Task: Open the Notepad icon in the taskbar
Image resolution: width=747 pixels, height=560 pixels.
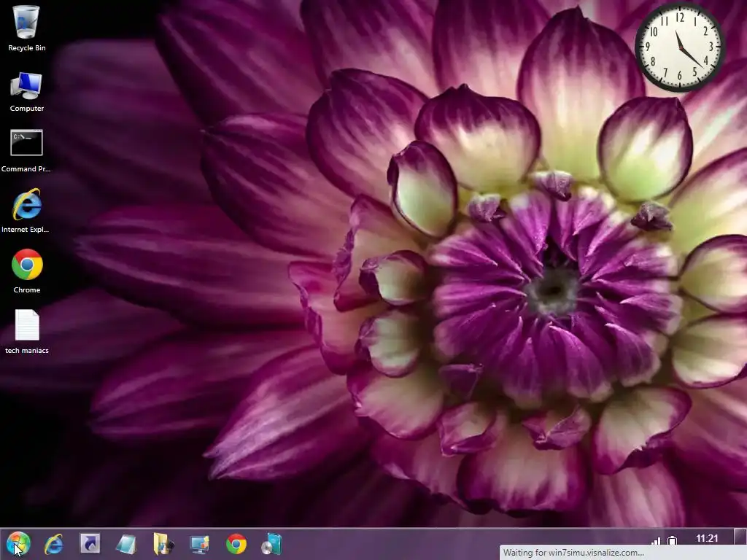Action: click(x=126, y=544)
